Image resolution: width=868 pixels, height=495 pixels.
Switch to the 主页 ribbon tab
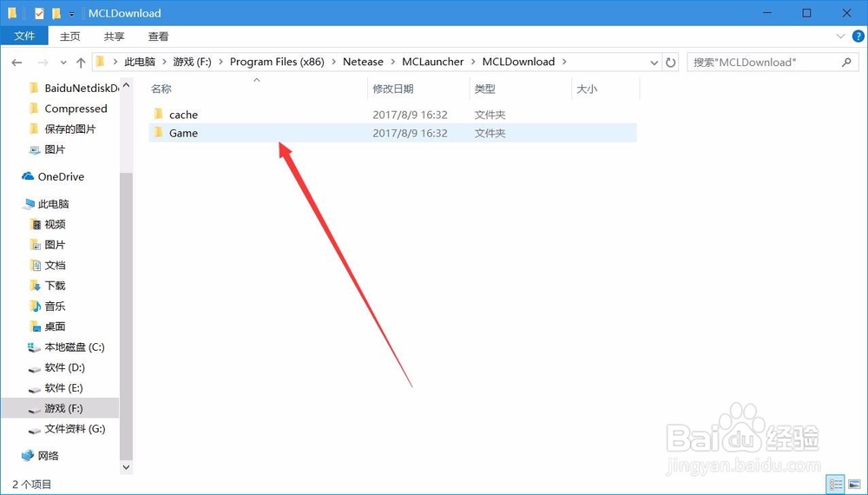pyautogui.click(x=70, y=36)
